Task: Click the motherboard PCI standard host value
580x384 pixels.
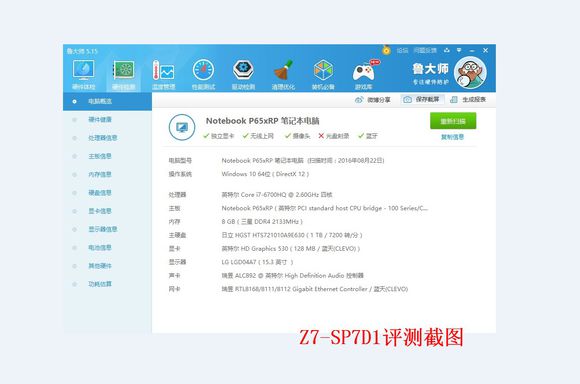Action: (325, 208)
